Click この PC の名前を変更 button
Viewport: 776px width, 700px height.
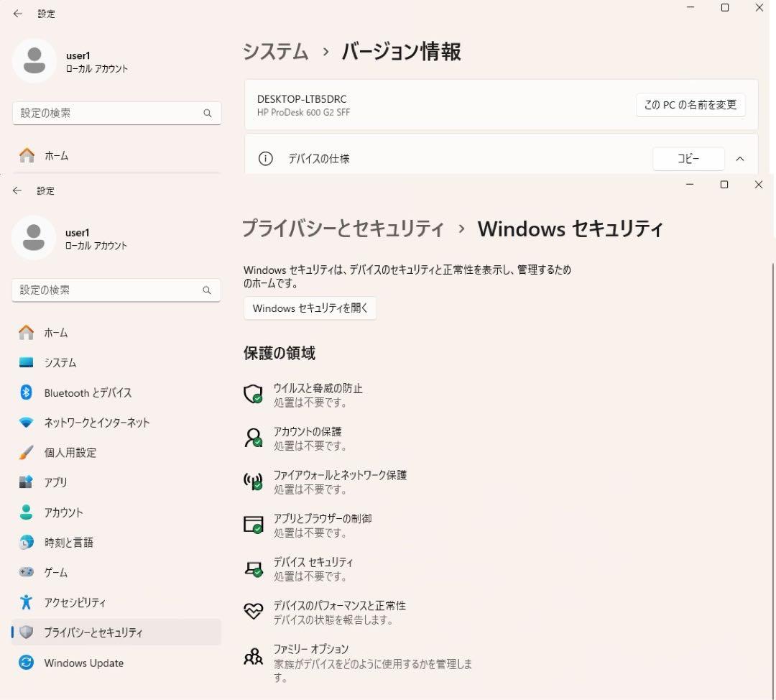tap(690, 104)
